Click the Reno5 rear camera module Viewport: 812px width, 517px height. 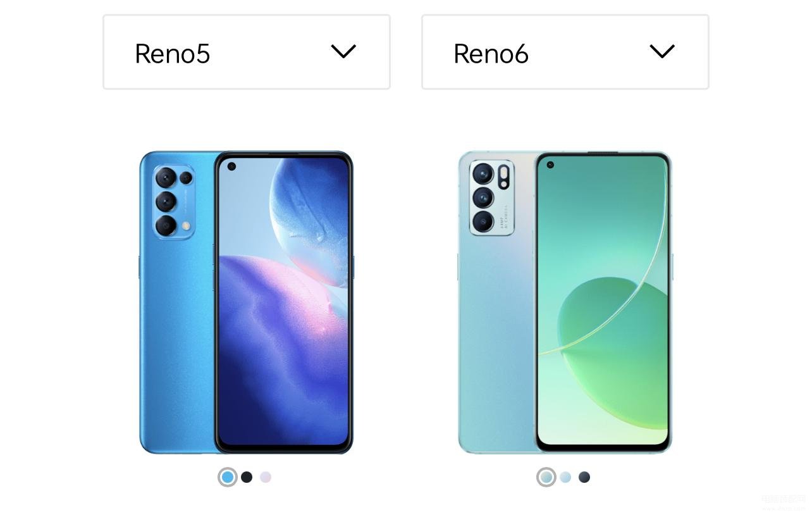[174, 202]
